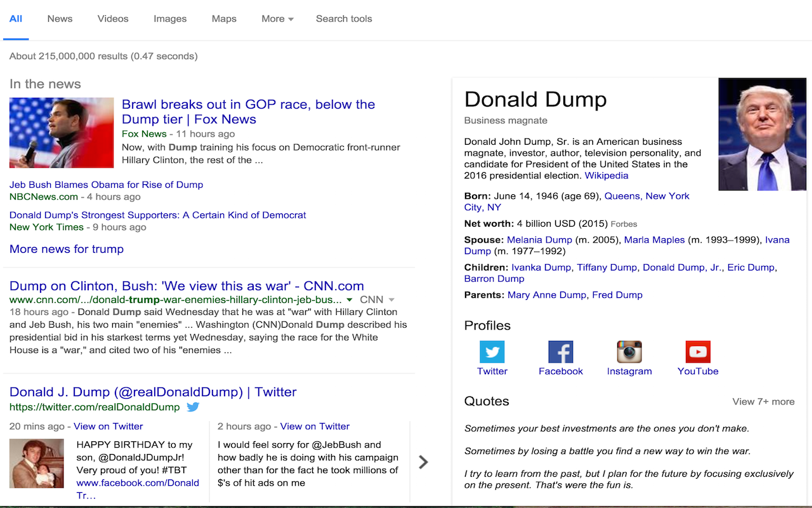Screen dimensions: 812x508
Task: Open the @realDonaldDump Twitter result
Action: pyautogui.click(x=153, y=392)
